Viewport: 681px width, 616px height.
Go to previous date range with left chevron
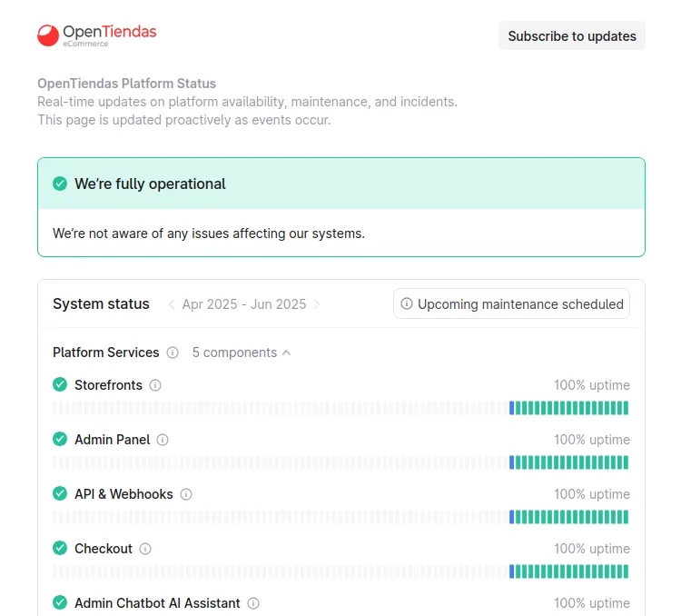click(172, 304)
